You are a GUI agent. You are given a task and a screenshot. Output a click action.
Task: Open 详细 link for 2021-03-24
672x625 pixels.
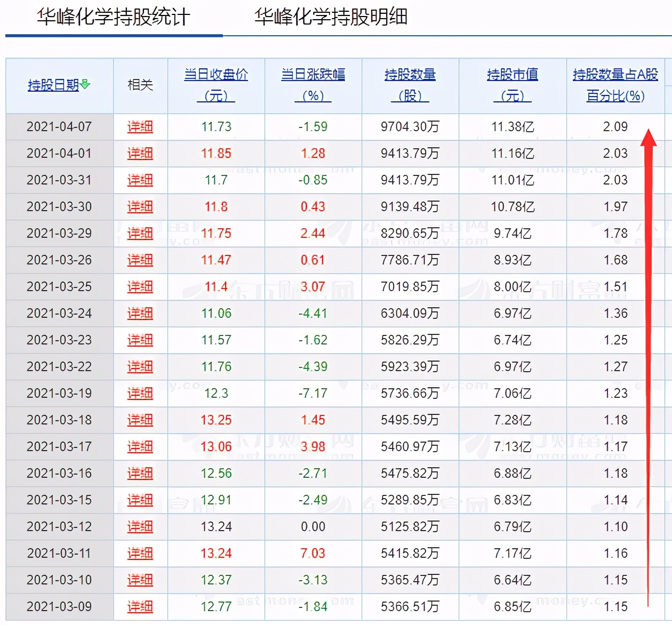pyautogui.click(x=140, y=314)
